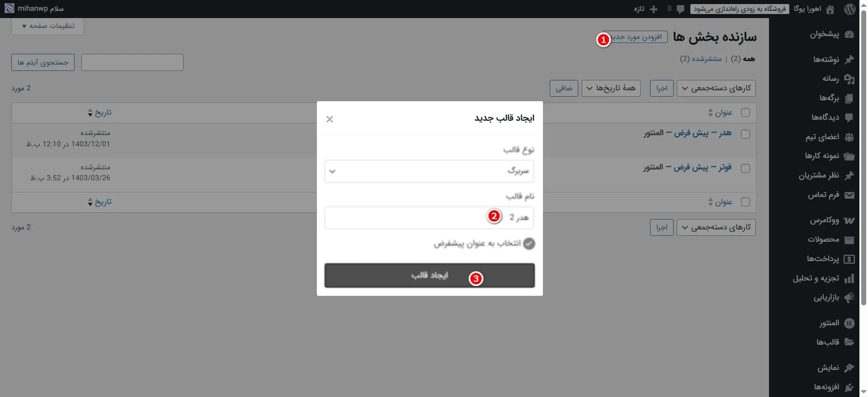Expand the top bulk actions dropdown
The height and width of the screenshot is (397, 868).
tap(716, 88)
